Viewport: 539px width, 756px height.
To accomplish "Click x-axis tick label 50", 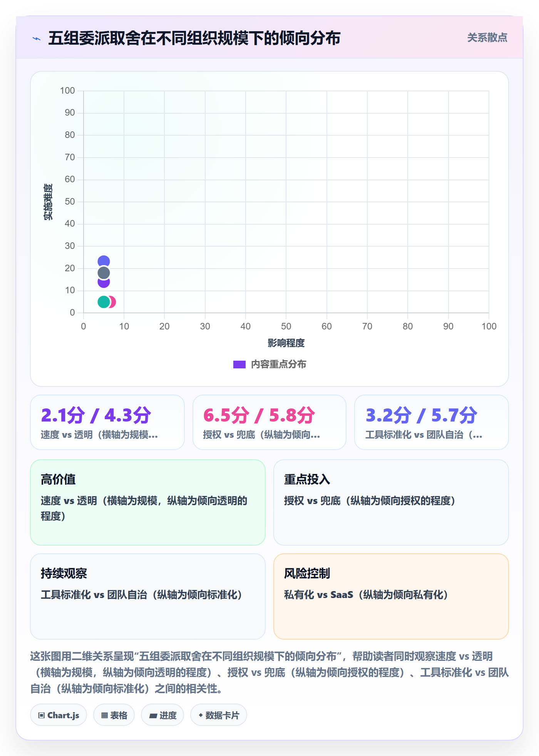I will [x=286, y=326].
